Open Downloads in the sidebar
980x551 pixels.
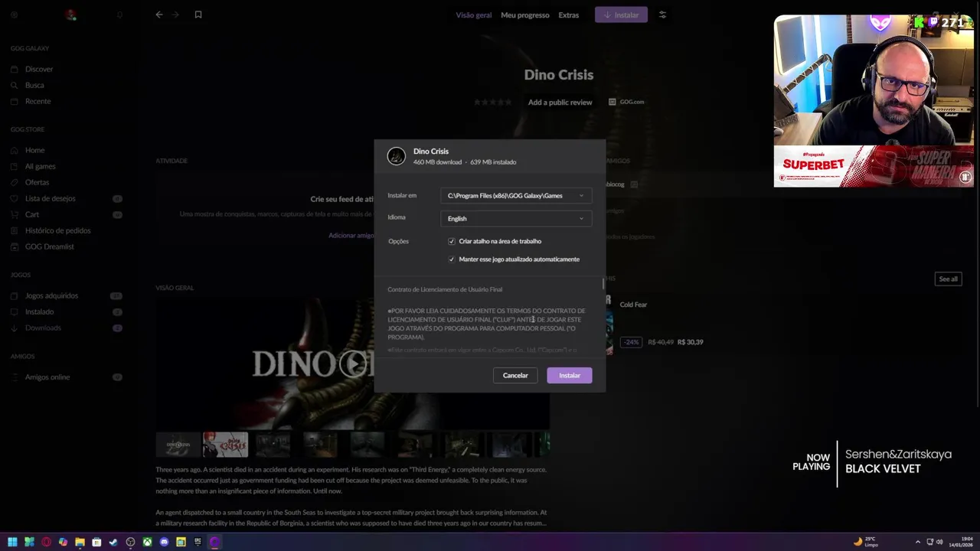click(x=43, y=328)
